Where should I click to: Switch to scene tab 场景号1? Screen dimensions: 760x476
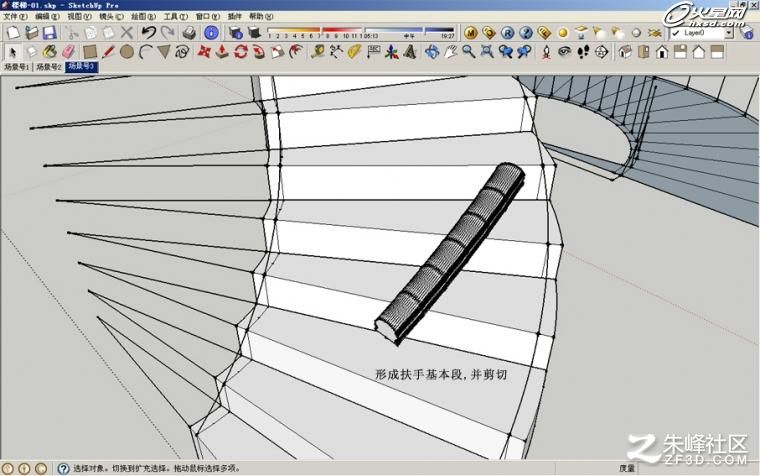coord(16,67)
